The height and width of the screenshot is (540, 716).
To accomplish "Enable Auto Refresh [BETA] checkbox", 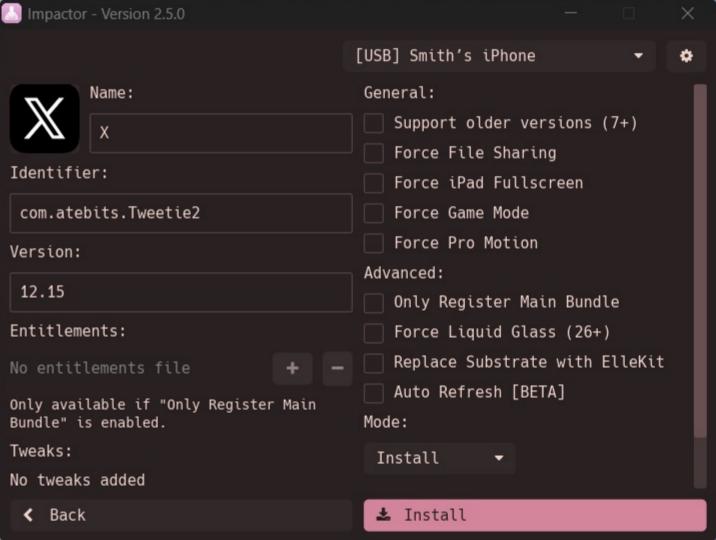I will [374, 393].
